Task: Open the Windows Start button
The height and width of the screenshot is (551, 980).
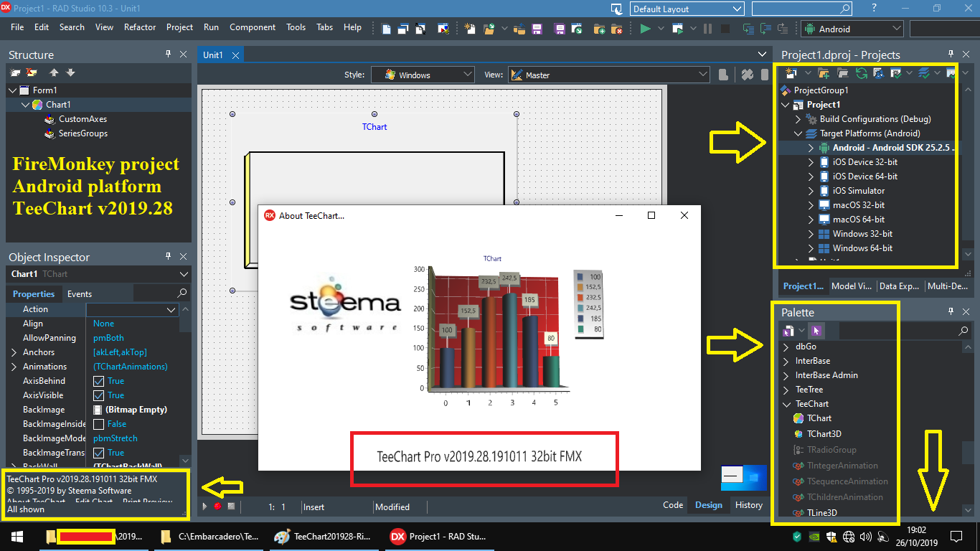Action: pyautogui.click(x=17, y=536)
